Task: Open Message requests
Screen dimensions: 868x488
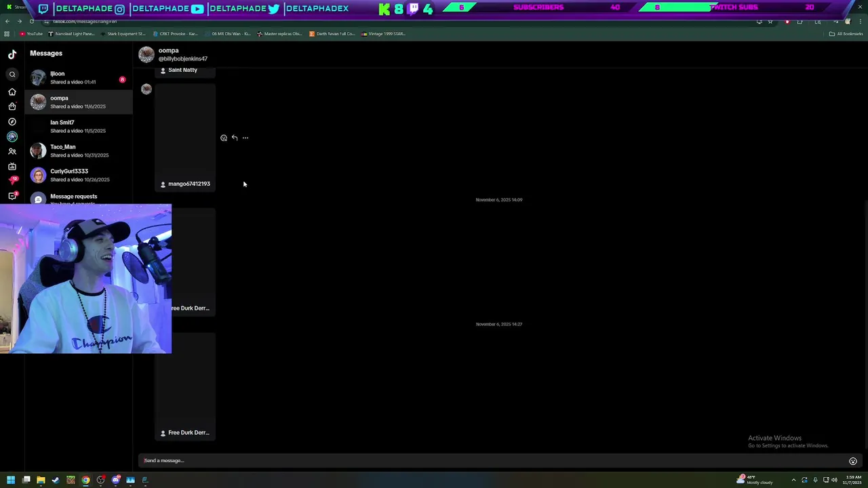Action: [79, 199]
